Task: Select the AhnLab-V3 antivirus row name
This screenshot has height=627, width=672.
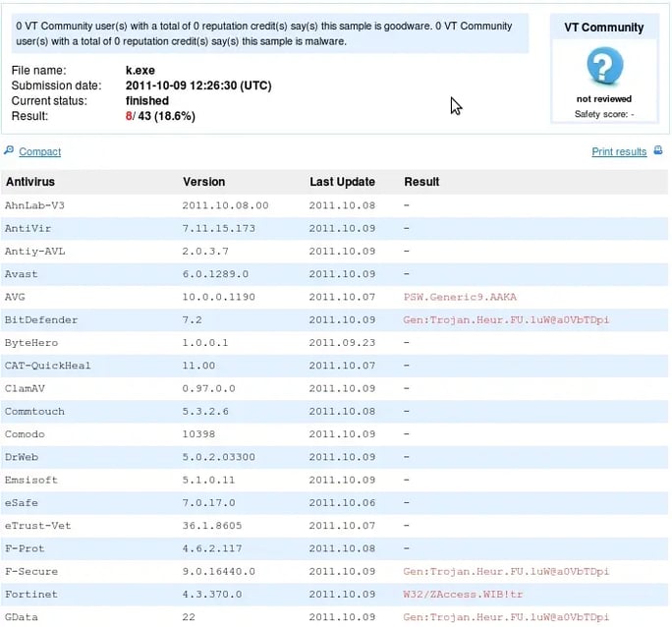Action: coord(34,205)
